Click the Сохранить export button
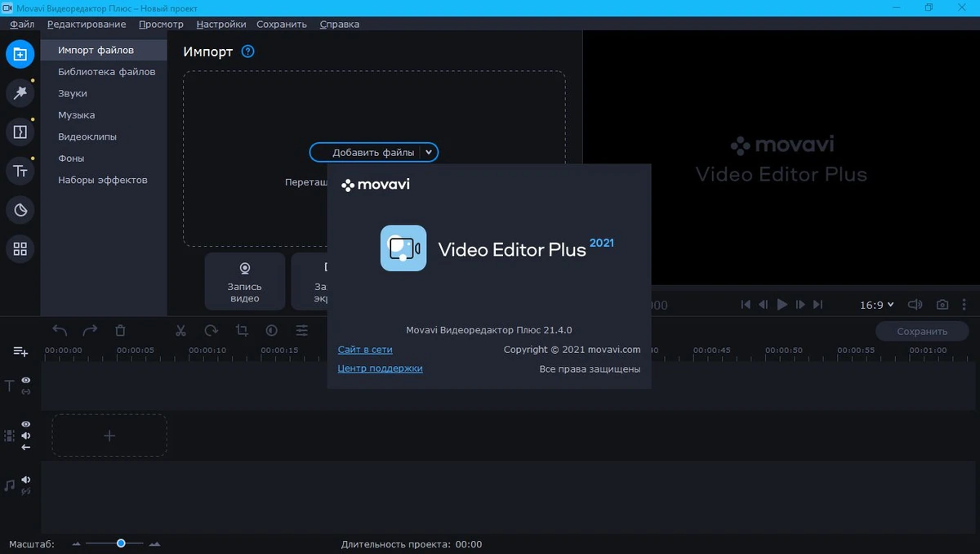Image resolution: width=980 pixels, height=554 pixels. tap(922, 331)
